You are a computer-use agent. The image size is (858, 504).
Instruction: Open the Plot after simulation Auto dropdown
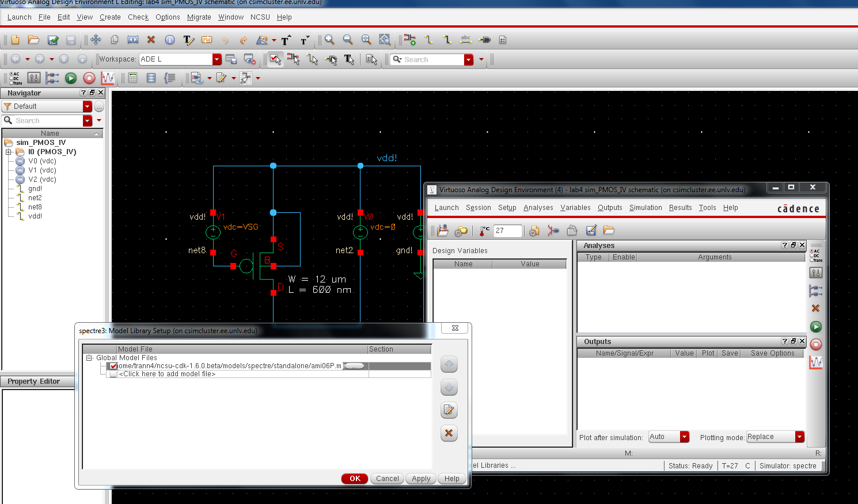click(x=685, y=437)
